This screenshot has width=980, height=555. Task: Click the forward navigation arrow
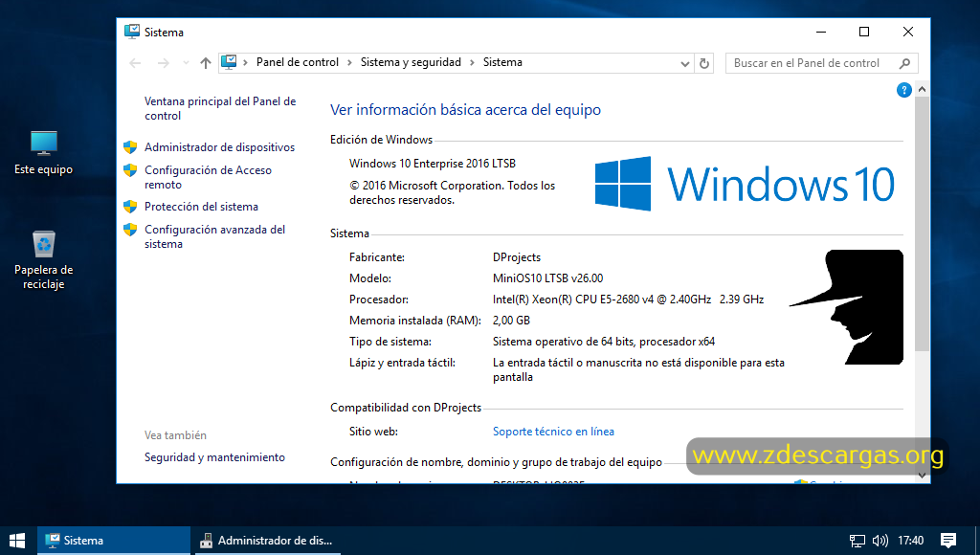(x=163, y=63)
